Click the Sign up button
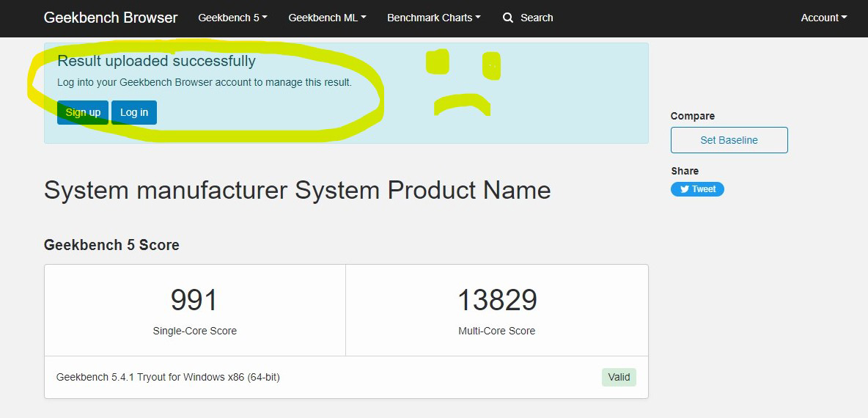The image size is (868, 418). (83, 112)
